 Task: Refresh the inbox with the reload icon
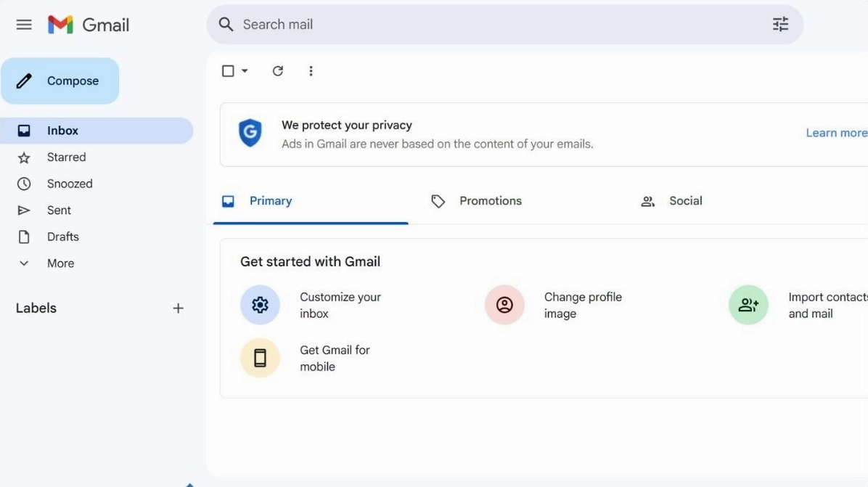tap(277, 70)
